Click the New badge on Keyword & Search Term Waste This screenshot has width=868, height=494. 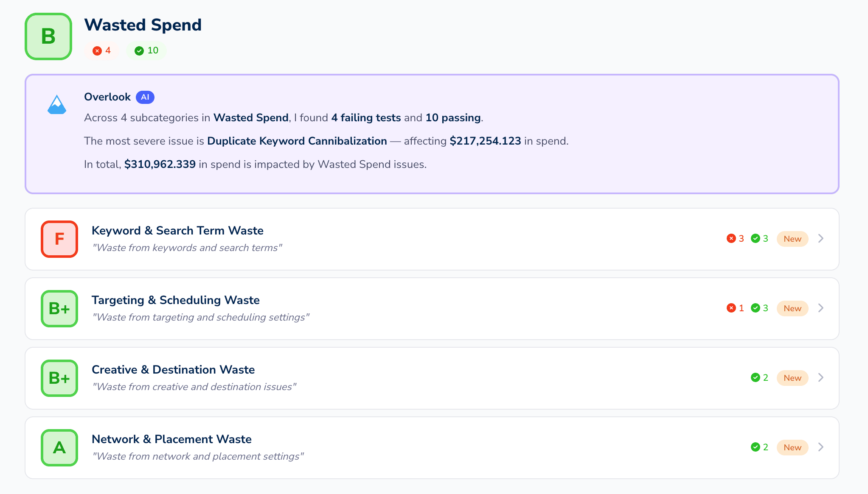tap(792, 239)
